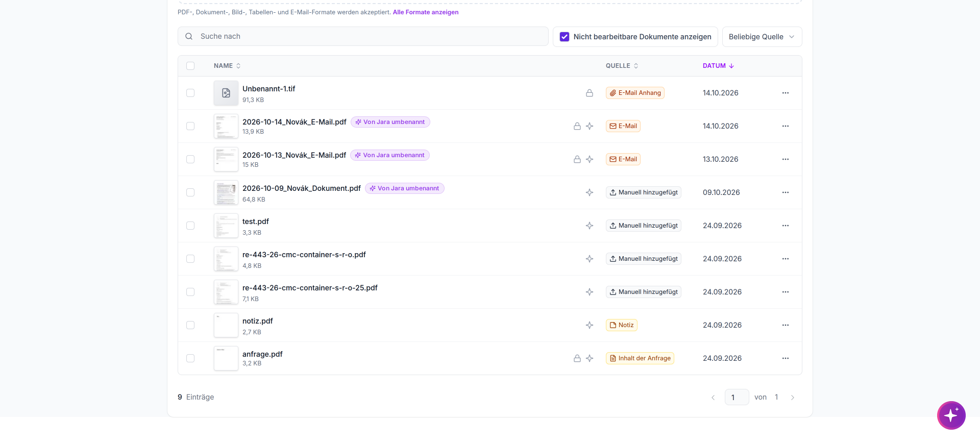
Task: Click the sparkle icon for test.pdf
Action: [590, 226]
